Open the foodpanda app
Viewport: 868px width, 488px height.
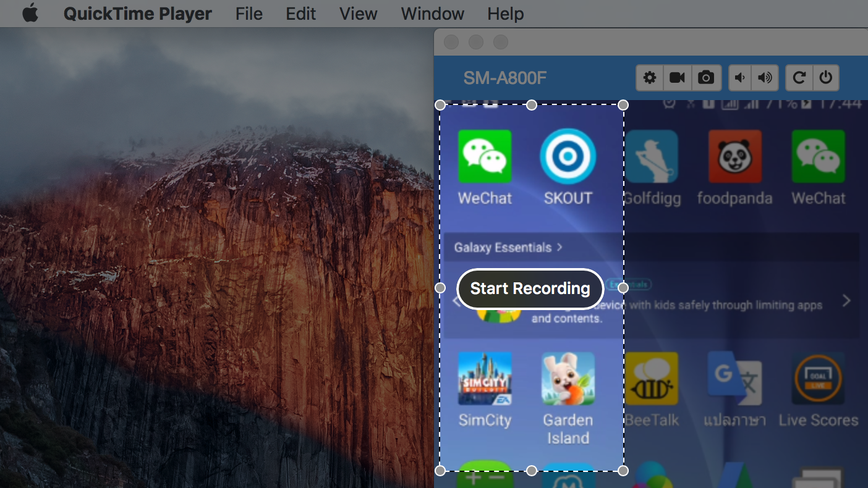click(x=735, y=156)
